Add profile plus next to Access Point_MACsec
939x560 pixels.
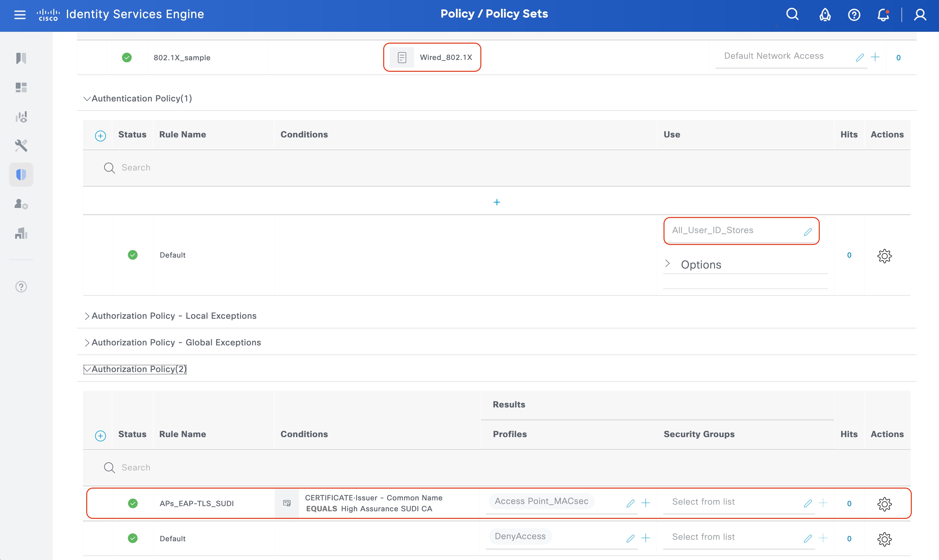tap(646, 503)
